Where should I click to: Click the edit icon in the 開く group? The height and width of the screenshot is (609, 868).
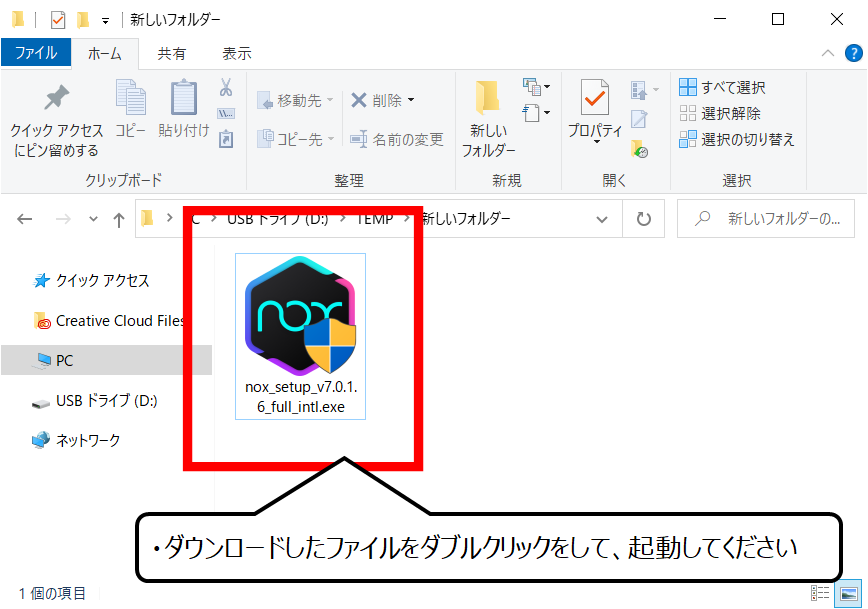pyautogui.click(x=639, y=118)
